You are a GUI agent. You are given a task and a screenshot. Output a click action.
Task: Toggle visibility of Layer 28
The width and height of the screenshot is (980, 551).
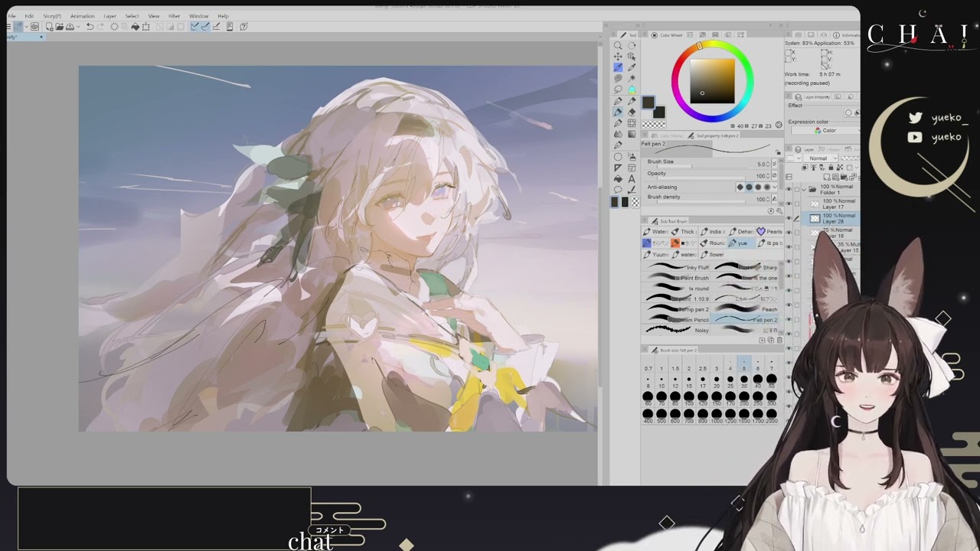pyautogui.click(x=789, y=218)
